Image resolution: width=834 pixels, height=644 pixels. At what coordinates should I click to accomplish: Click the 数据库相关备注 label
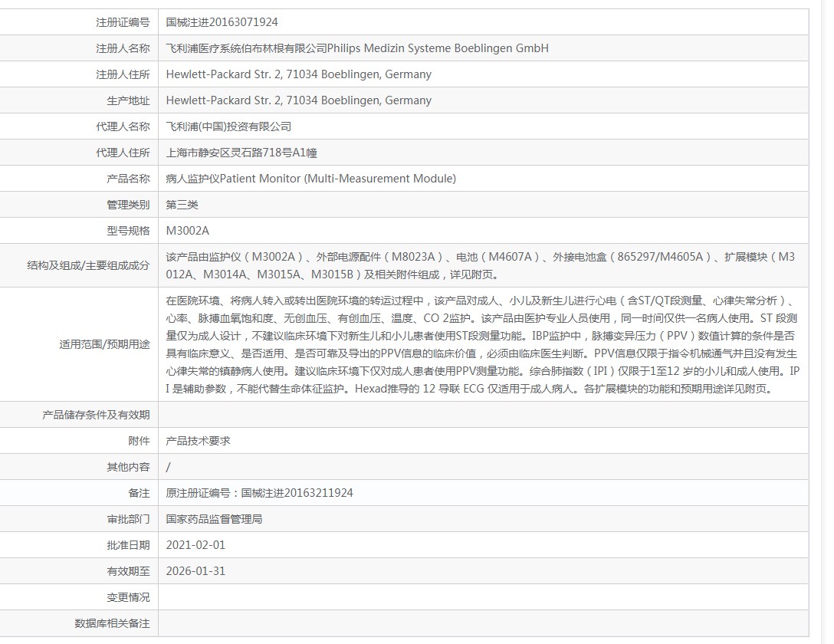click(112, 623)
